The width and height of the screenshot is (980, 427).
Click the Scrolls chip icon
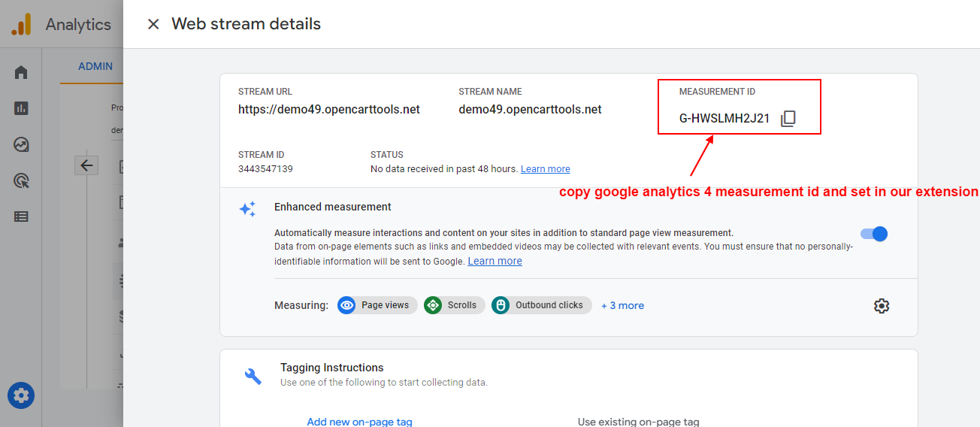(x=433, y=305)
